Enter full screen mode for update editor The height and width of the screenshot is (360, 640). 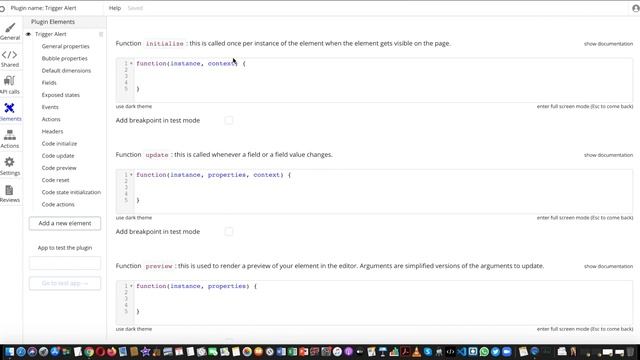pos(585,218)
